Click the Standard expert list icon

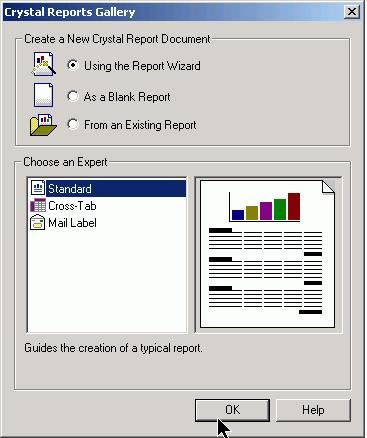[38, 188]
